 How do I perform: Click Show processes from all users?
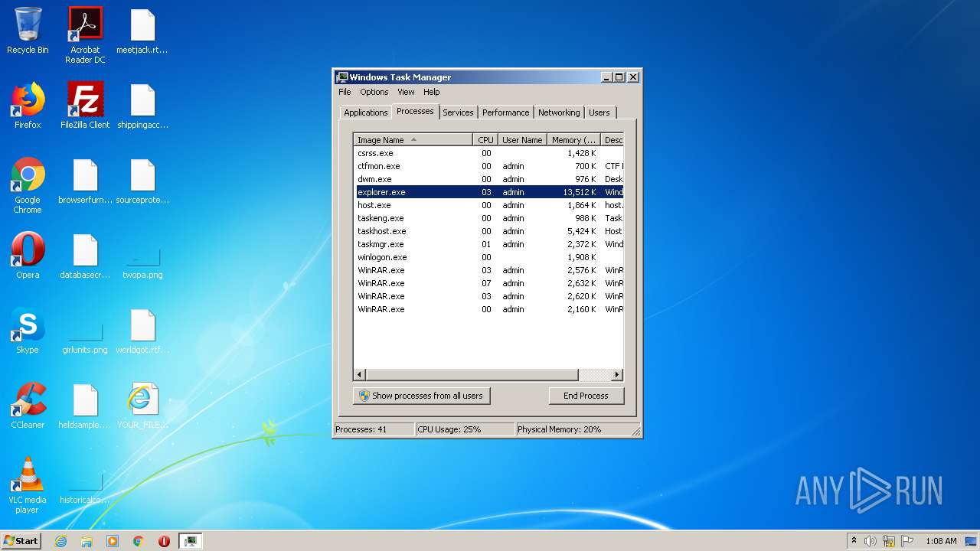tap(422, 396)
